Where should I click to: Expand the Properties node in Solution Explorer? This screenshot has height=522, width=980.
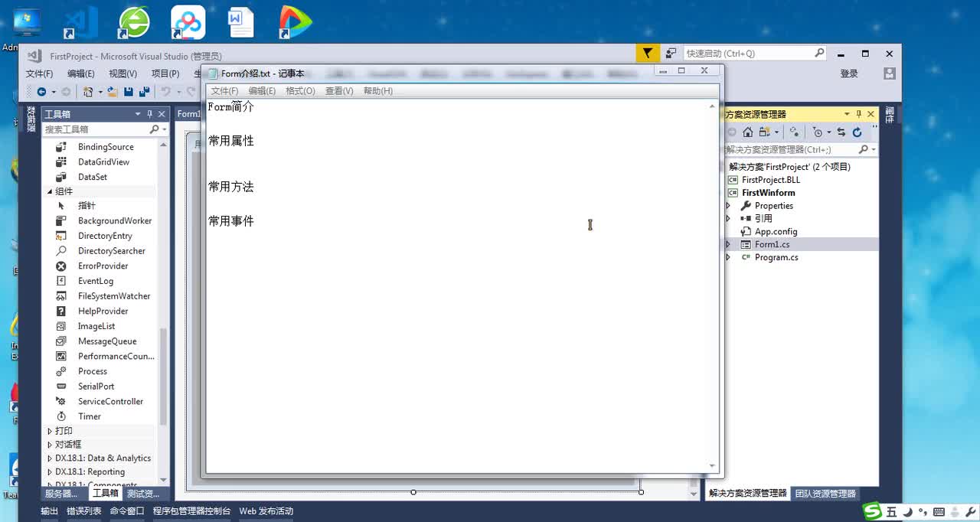[728, 206]
